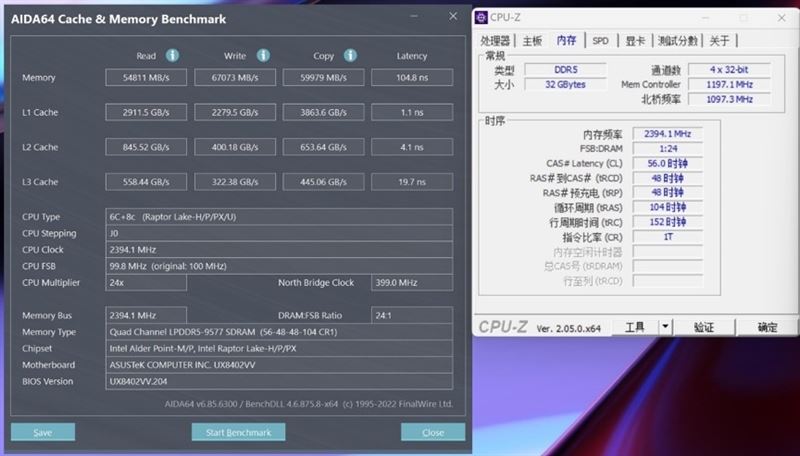Click the Write info icon
Image resolution: width=800 pixels, height=456 pixels.
263,56
